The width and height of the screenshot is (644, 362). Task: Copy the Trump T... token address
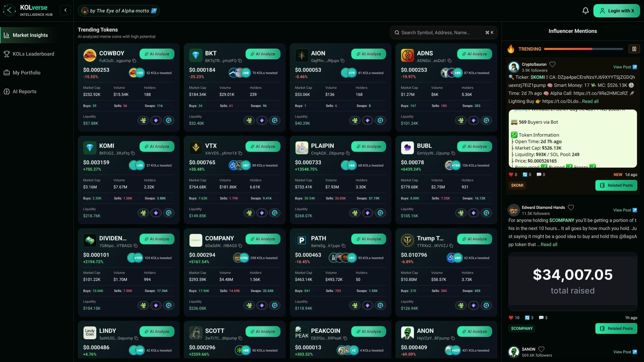coord(451,246)
